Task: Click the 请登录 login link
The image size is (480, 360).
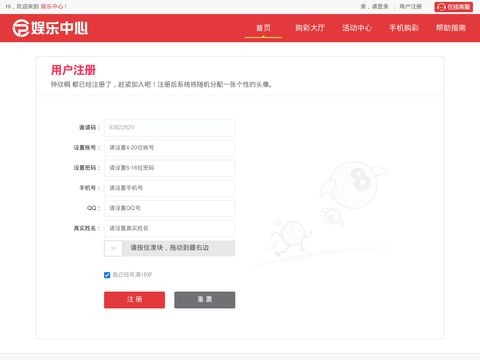Action: (380, 6)
